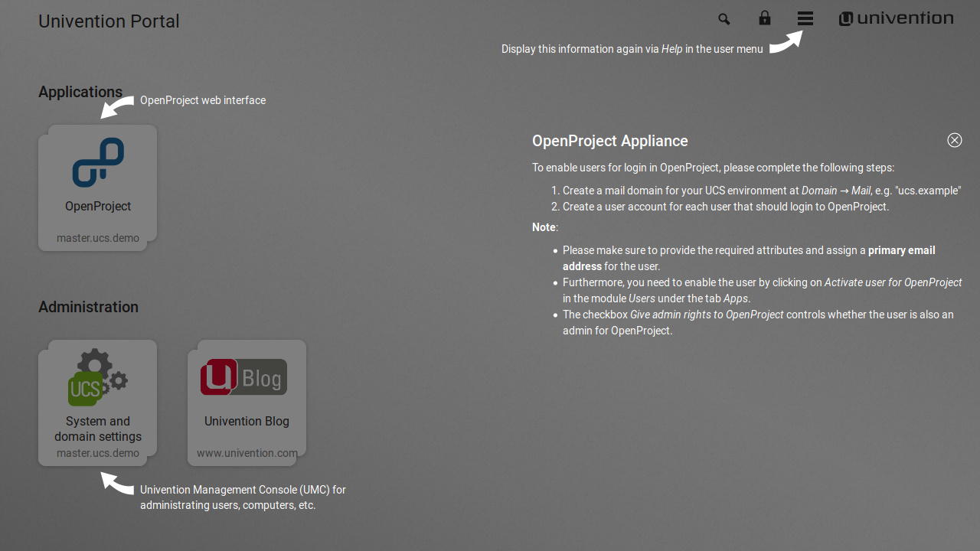980x551 pixels.
Task: Open the OpenProject application tile
Action: 98,187
